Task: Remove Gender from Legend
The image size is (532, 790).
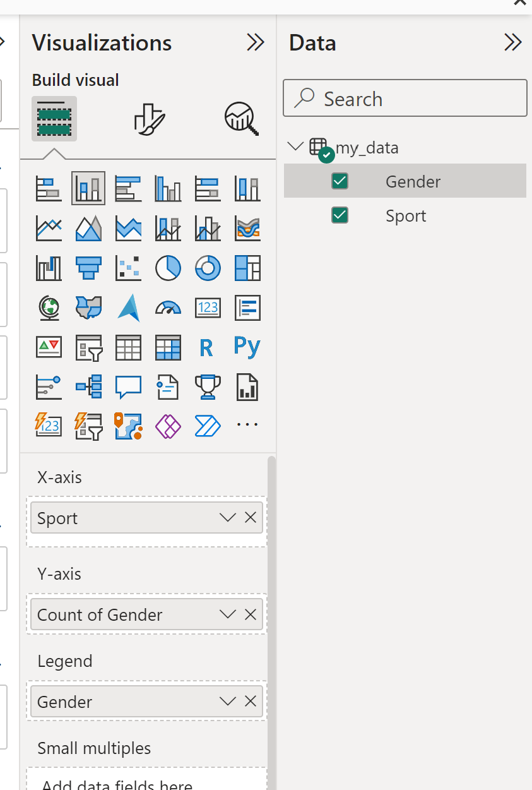Action: click(251, 702)
